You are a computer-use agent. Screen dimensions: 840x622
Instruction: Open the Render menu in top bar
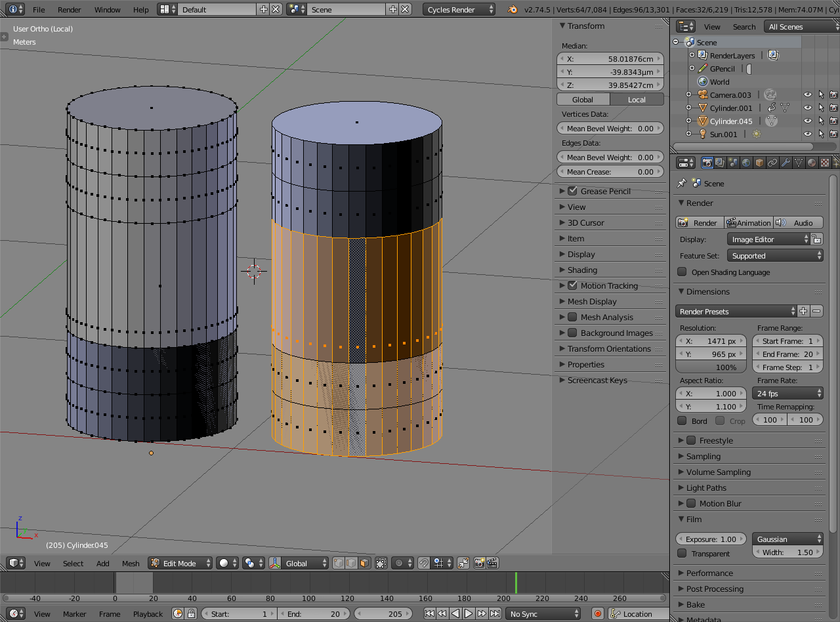tap(70, 10)
